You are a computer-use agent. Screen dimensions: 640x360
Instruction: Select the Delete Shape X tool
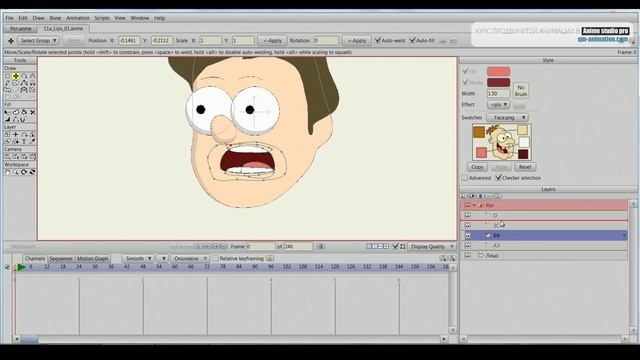tap(33, 112)
